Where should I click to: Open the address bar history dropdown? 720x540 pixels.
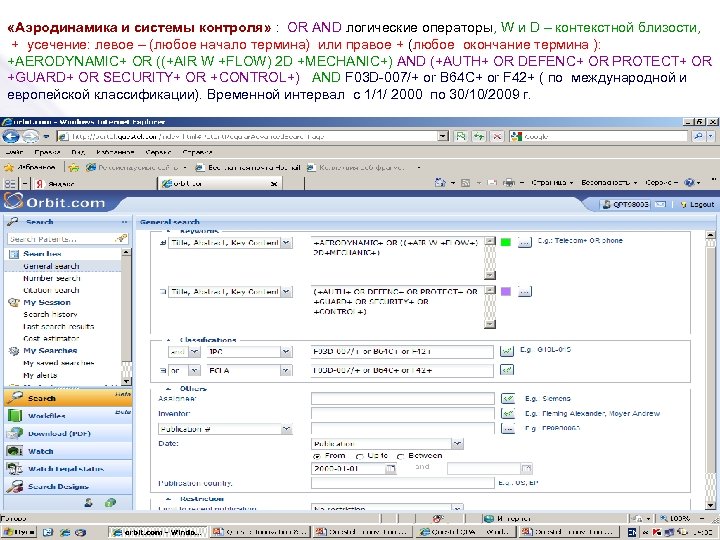click(443, 136)
